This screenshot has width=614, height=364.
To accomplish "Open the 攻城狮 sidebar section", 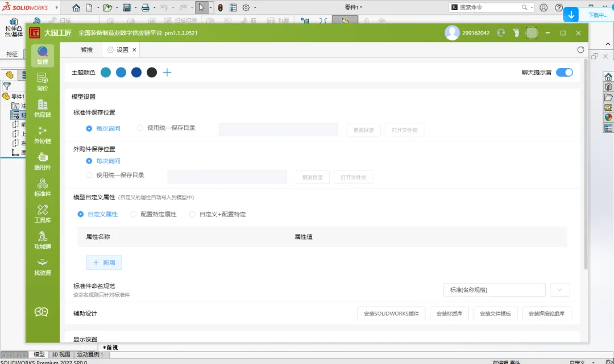I will pyautogui.click(x=42, y=240).
